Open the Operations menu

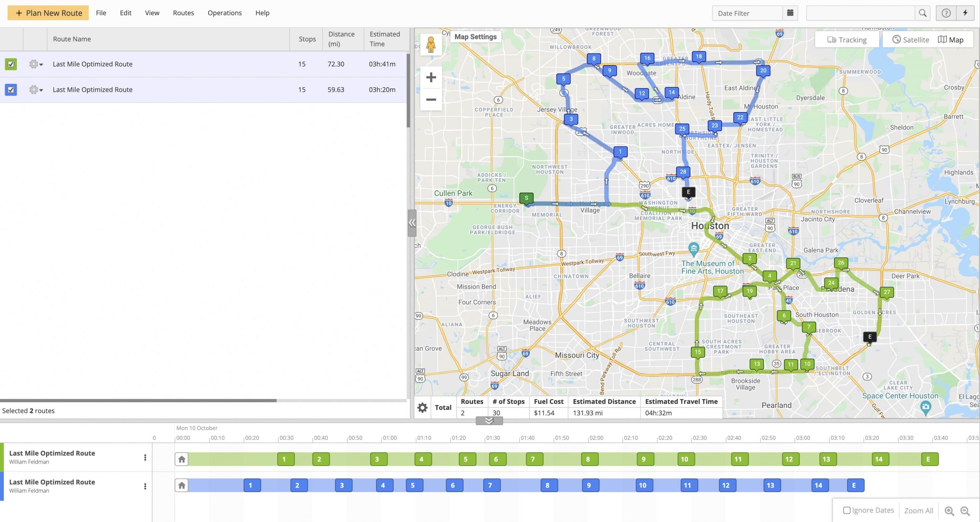coord(225,13)
